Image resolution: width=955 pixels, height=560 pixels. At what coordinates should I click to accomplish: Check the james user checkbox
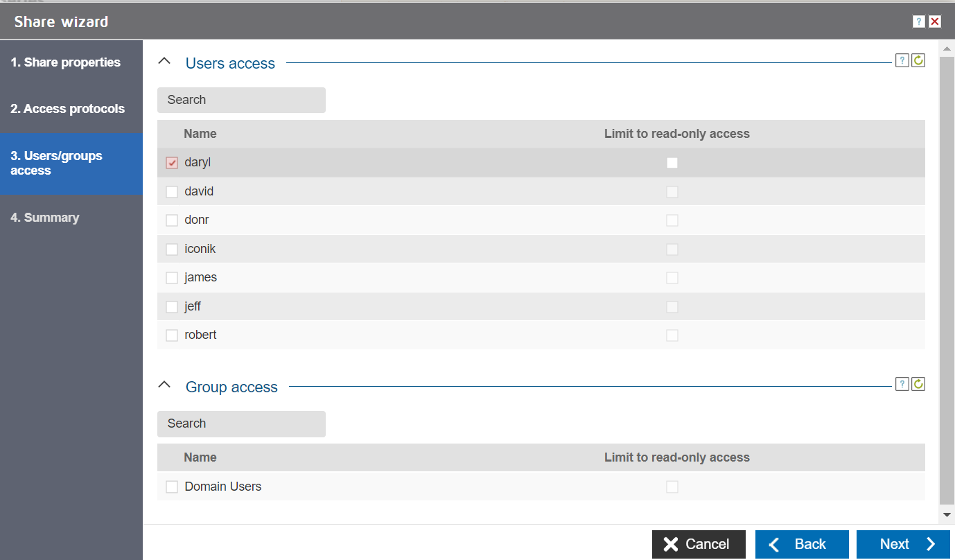pos(172,278)
